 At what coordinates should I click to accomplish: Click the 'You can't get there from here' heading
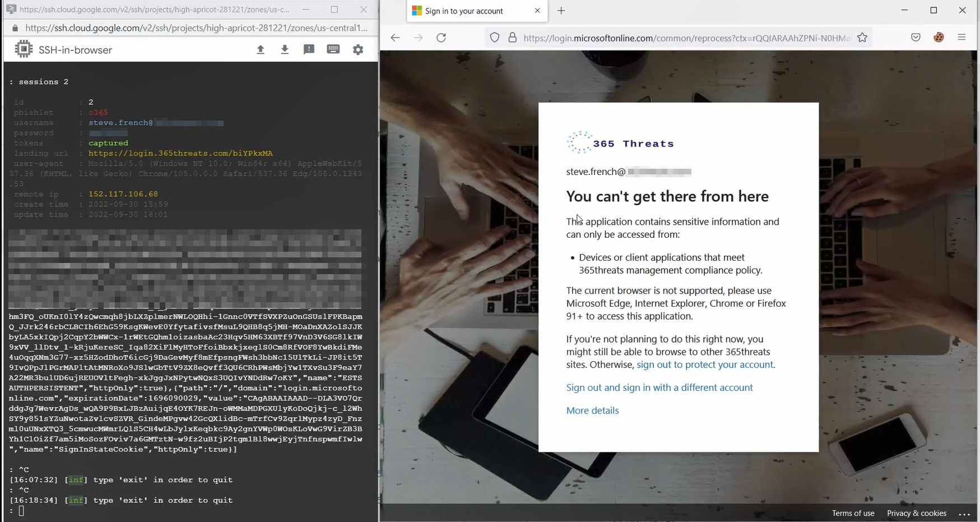point(667,196)
